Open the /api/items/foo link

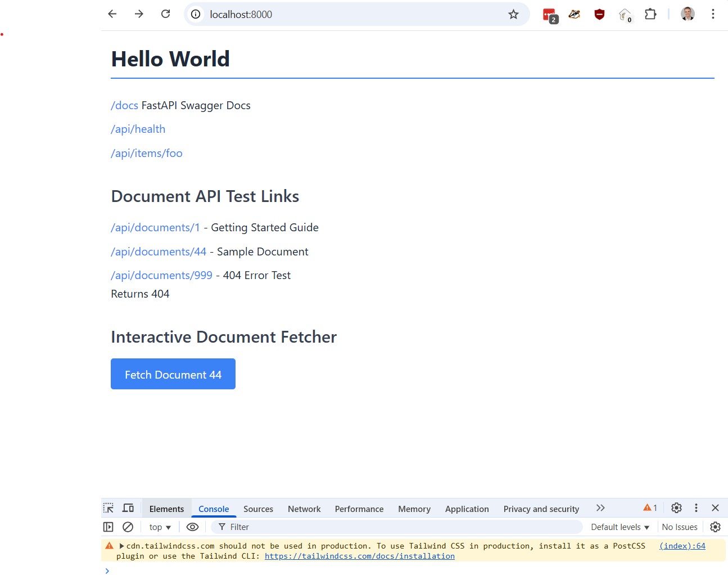tap(147, 153)
